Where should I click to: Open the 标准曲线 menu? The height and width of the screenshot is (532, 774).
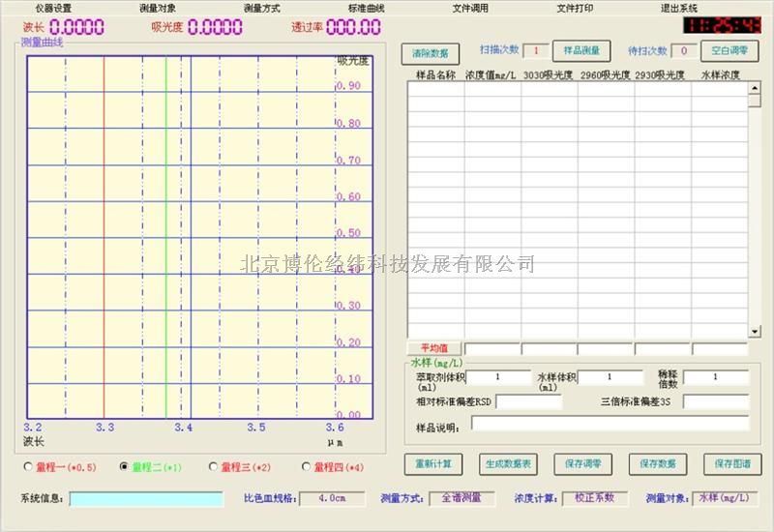pyautogui.click(x=367, y=9)
